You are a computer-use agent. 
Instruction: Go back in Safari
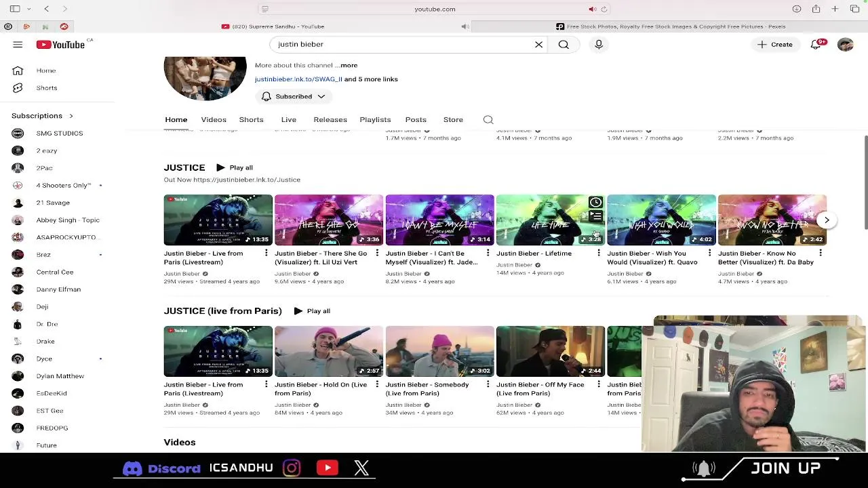[46, 9]
